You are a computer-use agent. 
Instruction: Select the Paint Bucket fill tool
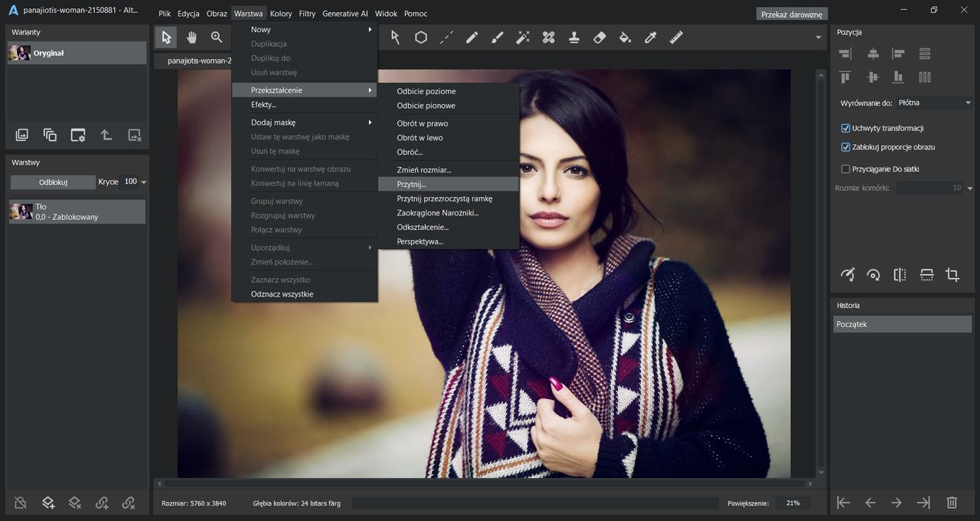(x=625, y=38)
